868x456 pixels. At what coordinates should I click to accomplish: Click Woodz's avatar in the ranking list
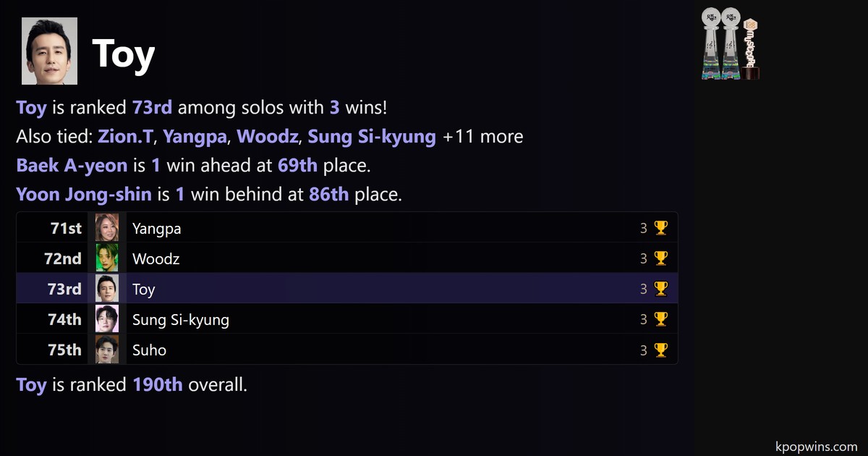click(107, 259)
